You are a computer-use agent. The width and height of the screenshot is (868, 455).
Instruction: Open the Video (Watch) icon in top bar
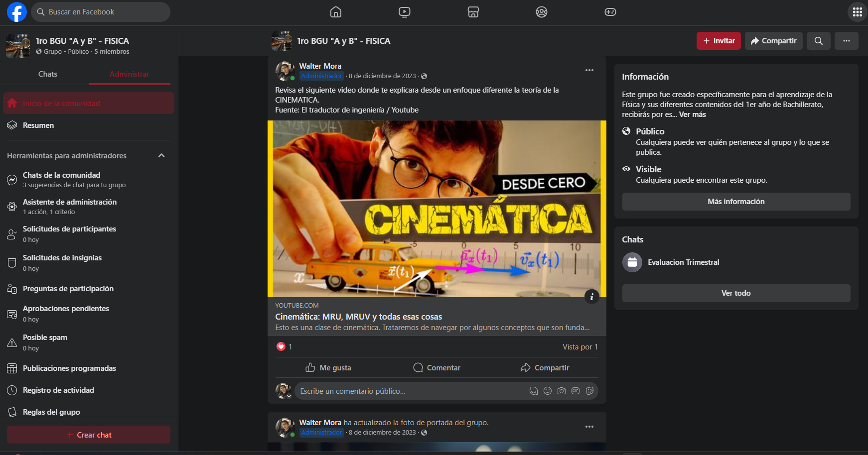click(x=405, y=12)
